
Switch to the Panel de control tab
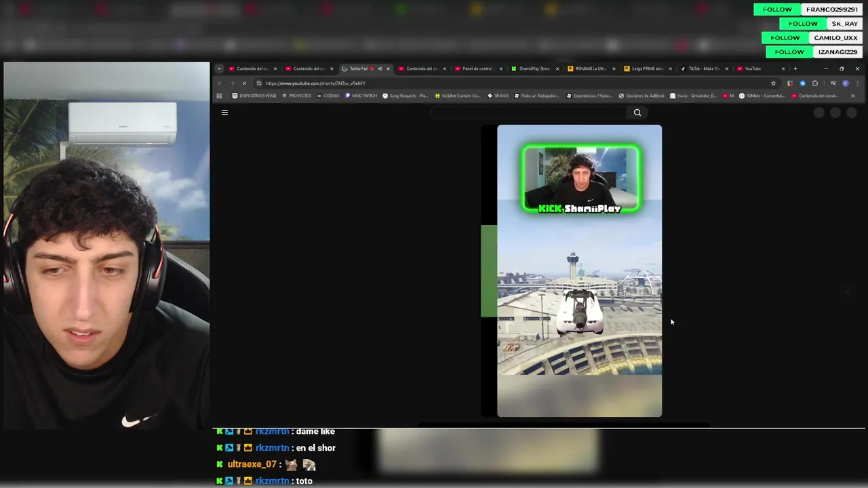click(477, 68)
